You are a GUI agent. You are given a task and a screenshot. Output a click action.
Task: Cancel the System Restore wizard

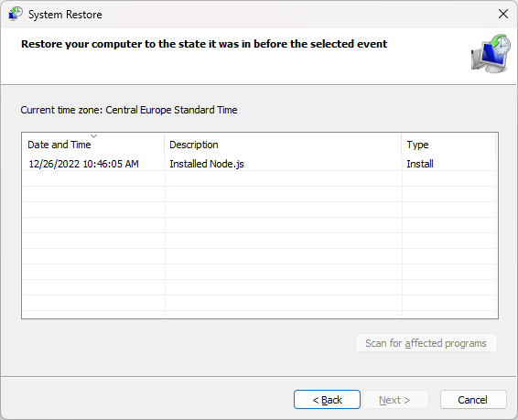473,400
